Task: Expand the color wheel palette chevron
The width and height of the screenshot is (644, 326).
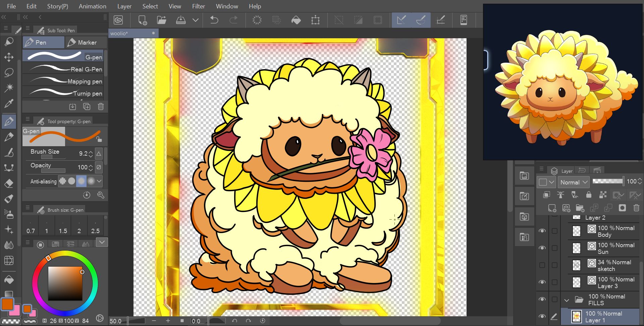Action: pos(102,242)
